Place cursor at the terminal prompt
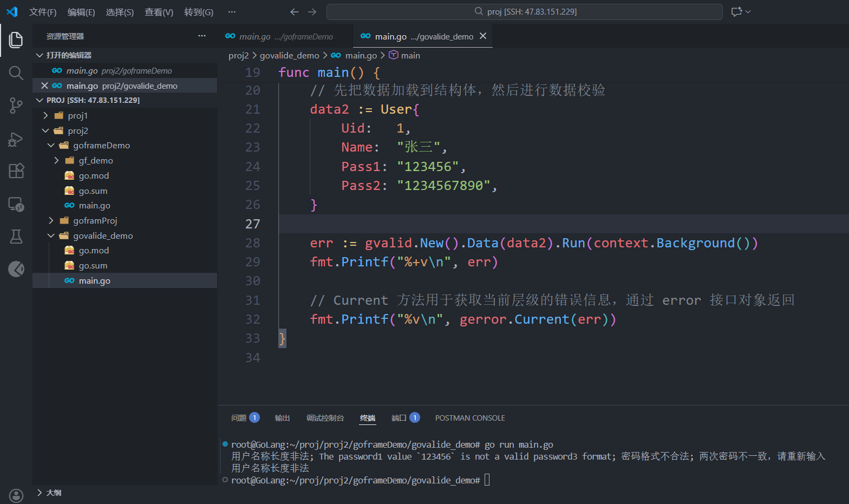Image resolution: width=849 pixels, height=504 pixels. click(x=487, y=480)
